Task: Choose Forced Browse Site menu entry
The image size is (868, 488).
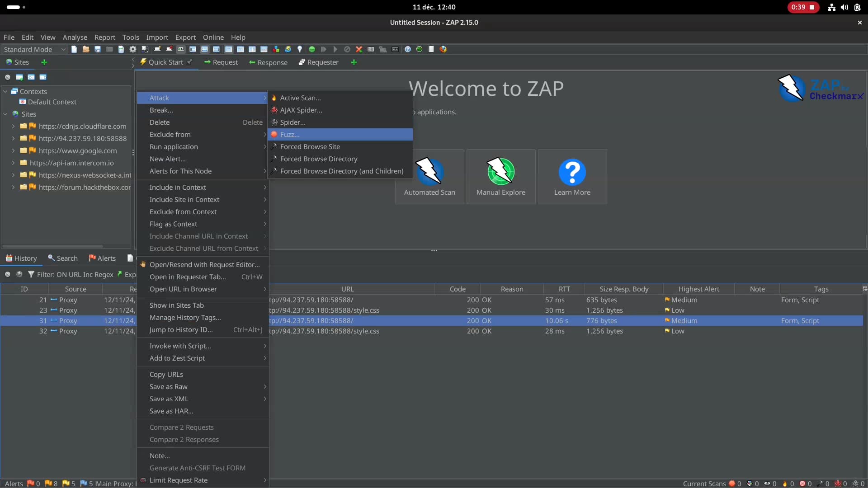Action: pyautogui.click(x=340, y=147)
